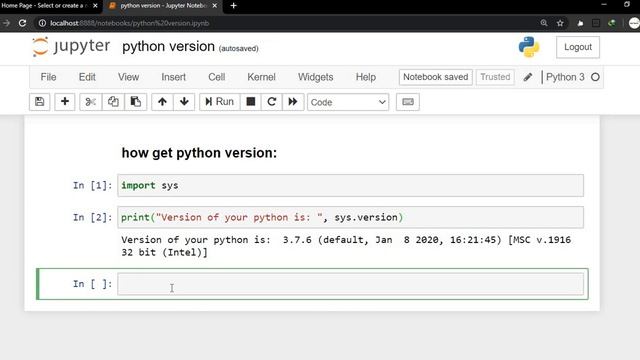Open the command palette keyboard icon
Viewport: 640px width, 360px height.
408,102
